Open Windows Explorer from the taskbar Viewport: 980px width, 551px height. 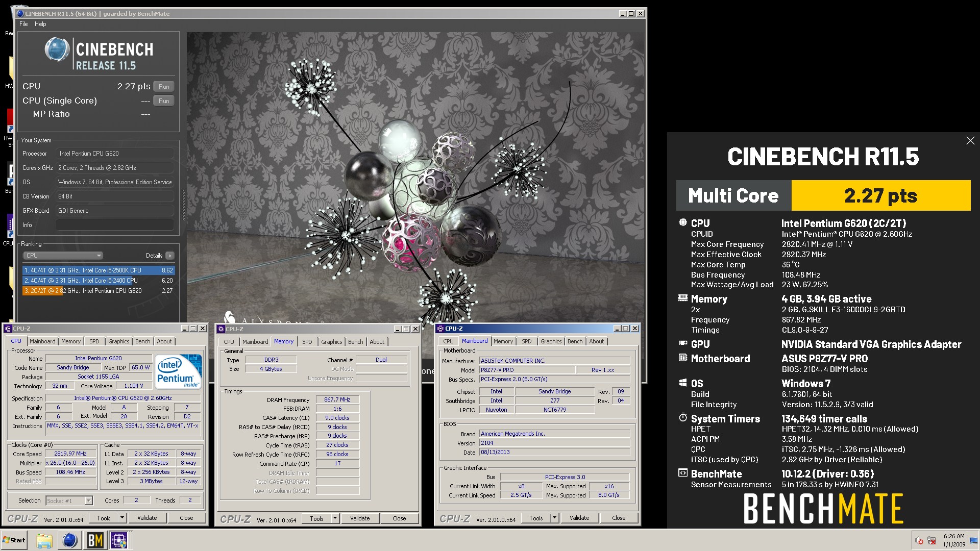click(x=44, y=540)
